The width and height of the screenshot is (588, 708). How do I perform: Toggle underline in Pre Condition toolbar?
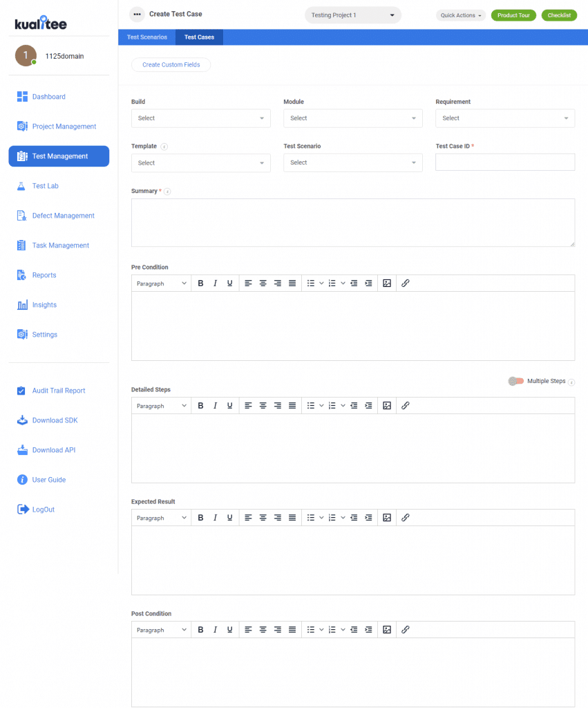click(x=229, y=283)
